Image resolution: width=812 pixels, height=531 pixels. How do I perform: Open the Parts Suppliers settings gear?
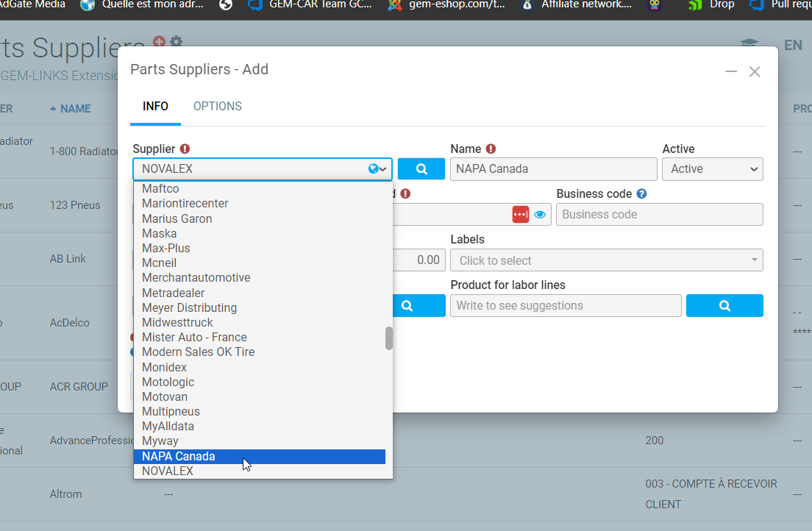click(x=176, y=43)
